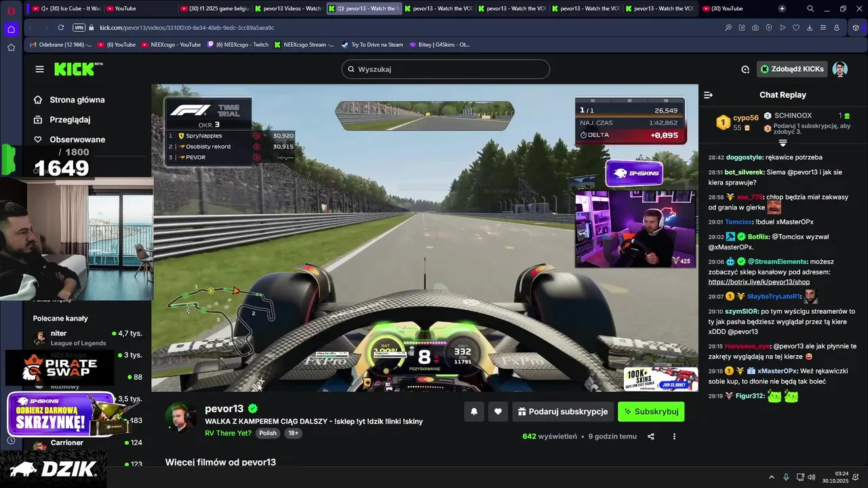The height and width of the screenshot is (488, 868).
Task: Switch to pevor13 Videos tab
Action: coord(289,9)
